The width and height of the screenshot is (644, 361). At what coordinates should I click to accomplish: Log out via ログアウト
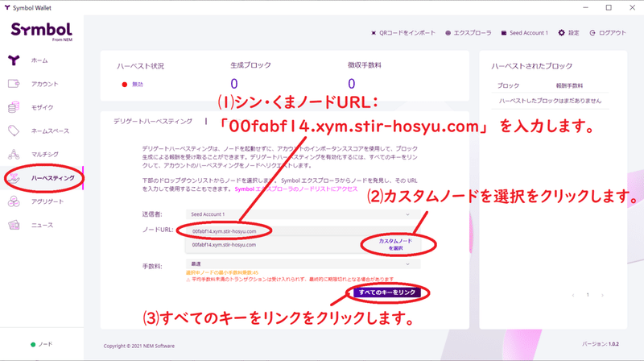[x=608, y=33]
